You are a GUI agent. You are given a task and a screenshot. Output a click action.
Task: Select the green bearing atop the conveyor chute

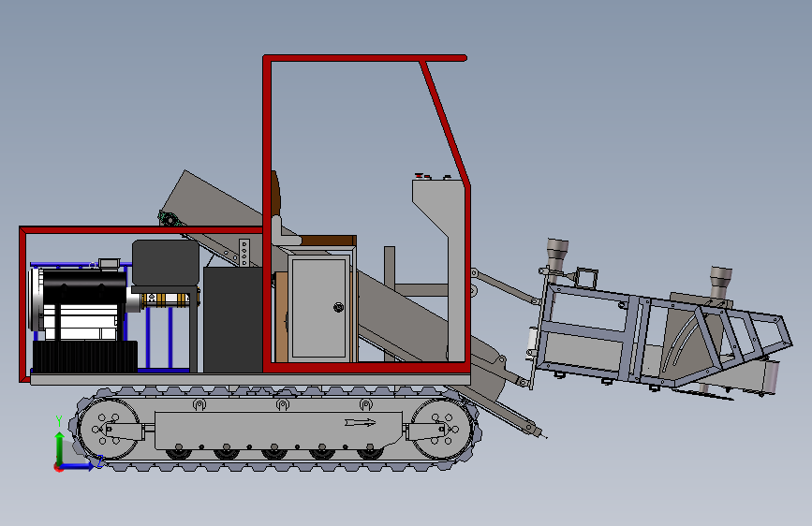pos(169,219)
